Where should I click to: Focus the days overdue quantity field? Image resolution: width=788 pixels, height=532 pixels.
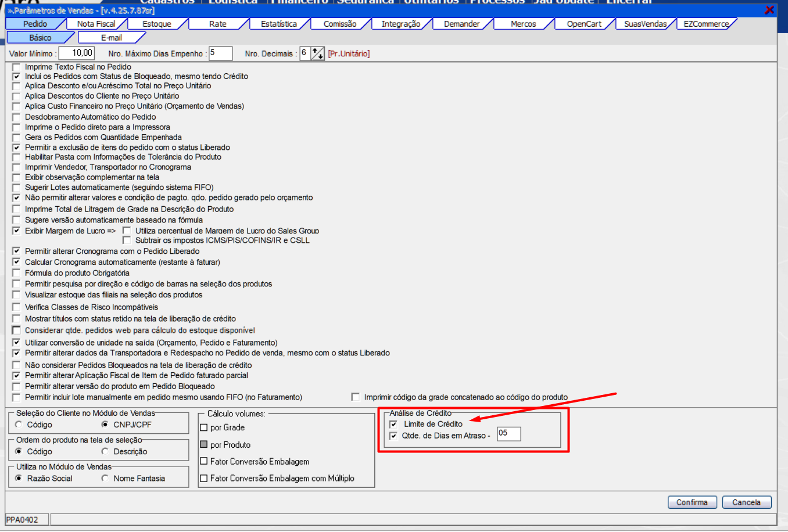[508, 433]
